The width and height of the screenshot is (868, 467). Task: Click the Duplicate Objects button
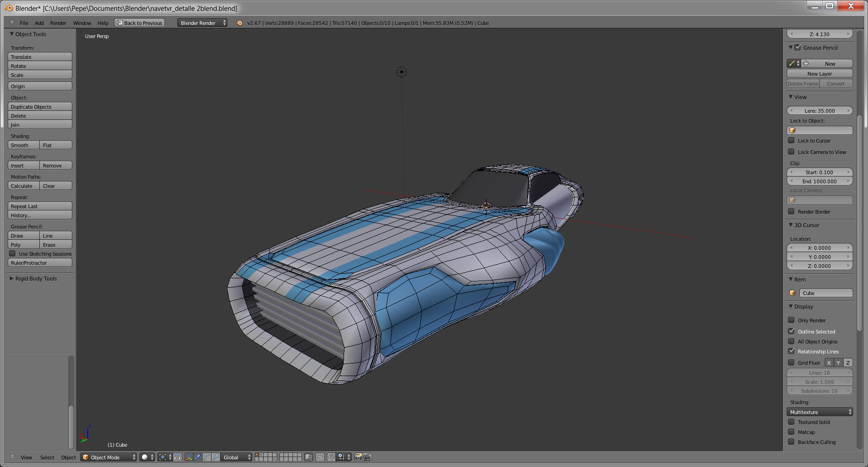(x=40, y=107)
